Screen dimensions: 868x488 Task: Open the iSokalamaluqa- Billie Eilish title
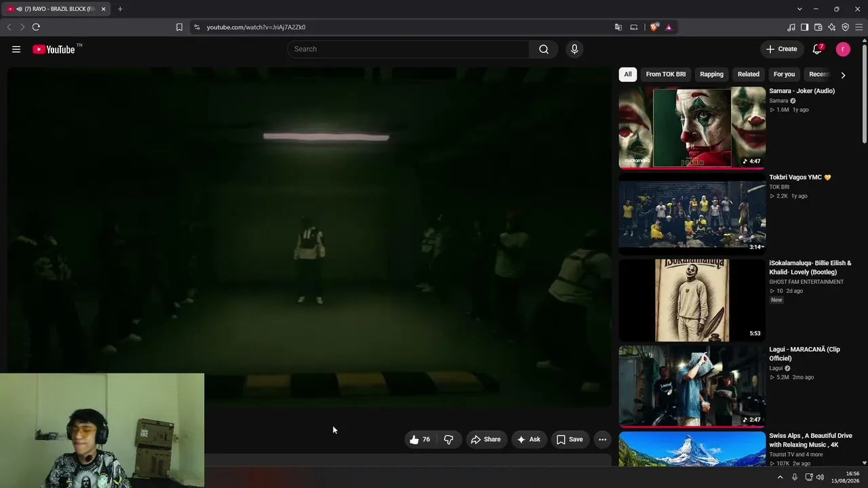coord(810,267)
